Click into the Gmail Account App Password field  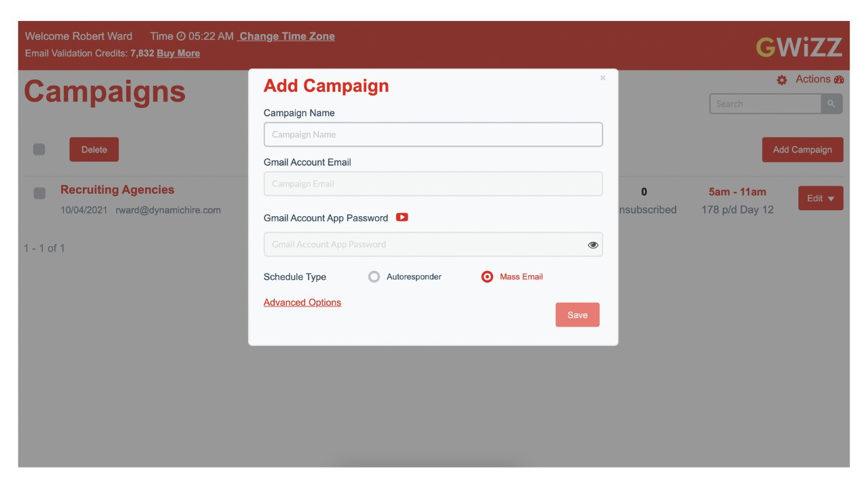point(424,245)
